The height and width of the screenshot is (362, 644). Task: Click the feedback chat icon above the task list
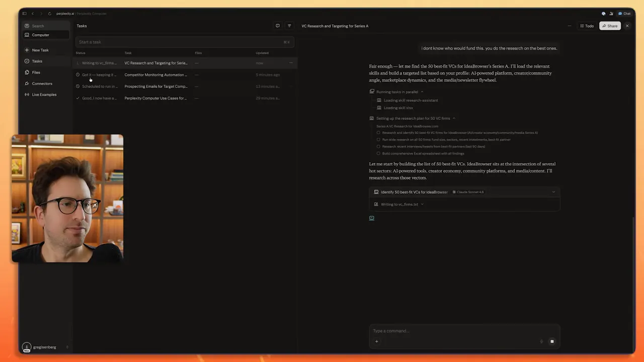click(x=277, y=26)
